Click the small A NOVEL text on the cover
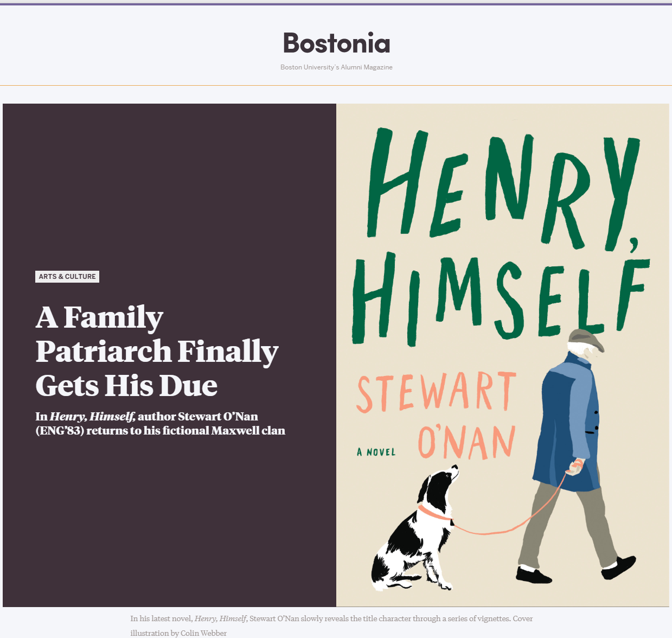This screenshot has height=638, width=672. [x=376, y=452]
